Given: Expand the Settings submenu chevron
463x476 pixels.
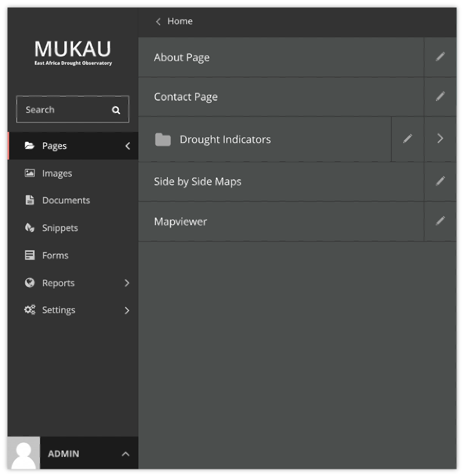Looking at the screenshot, I should pos(127,310).
